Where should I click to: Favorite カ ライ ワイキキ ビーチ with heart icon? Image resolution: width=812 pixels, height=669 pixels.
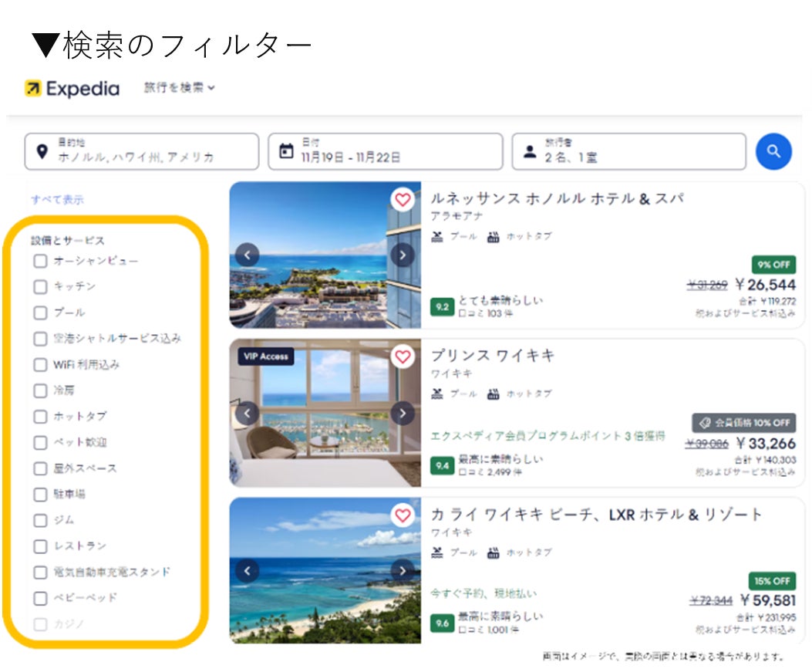pos(403,515)
